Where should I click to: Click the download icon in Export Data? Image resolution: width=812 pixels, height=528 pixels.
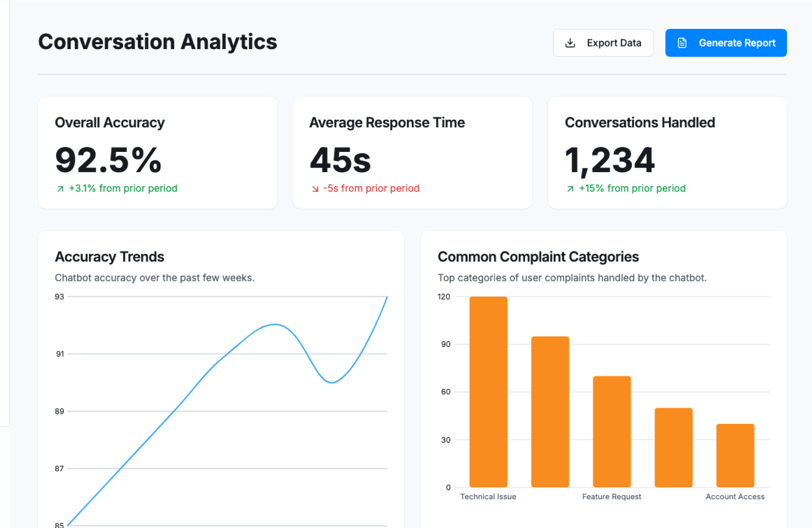click(570, 43)
